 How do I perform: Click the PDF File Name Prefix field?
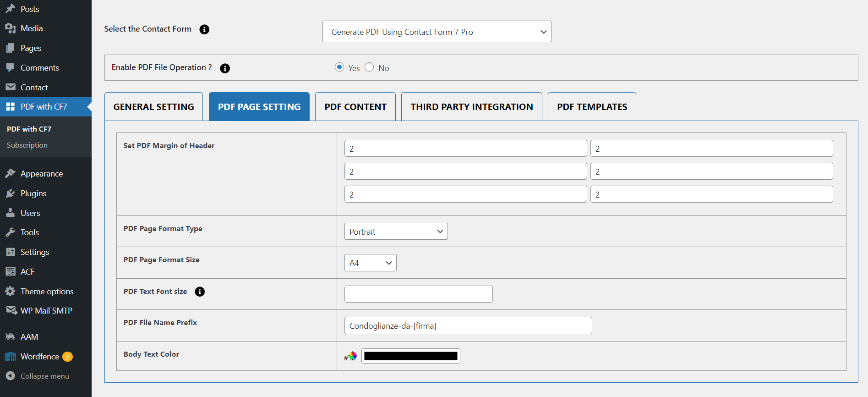[x=468, y=325]
